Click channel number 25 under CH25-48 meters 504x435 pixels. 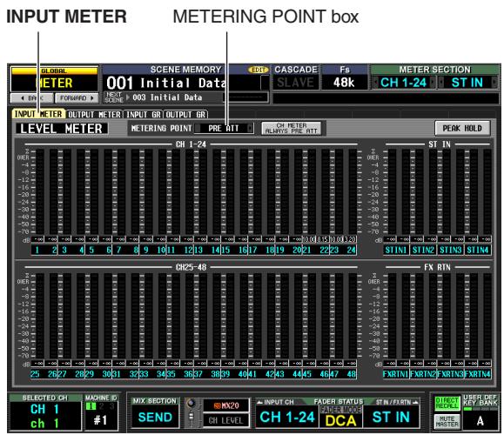point(35,374)
